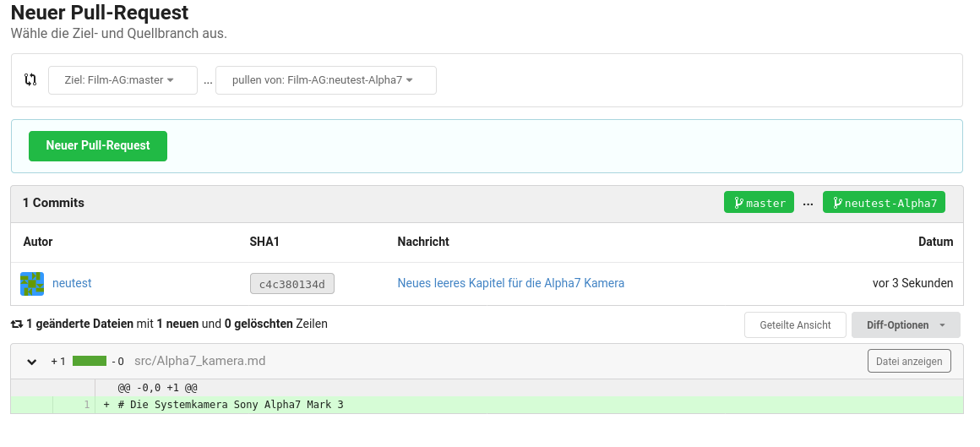Click the branch icon in master label
980x447 pixels.
click(738, 203)
